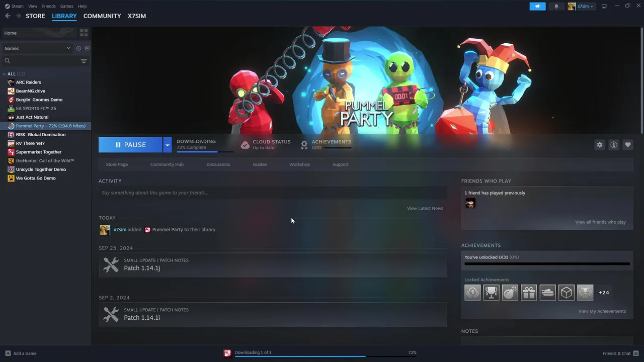Click the cloud status icon
This screenshot has height=362, width=644.
[x=245, y=145]
